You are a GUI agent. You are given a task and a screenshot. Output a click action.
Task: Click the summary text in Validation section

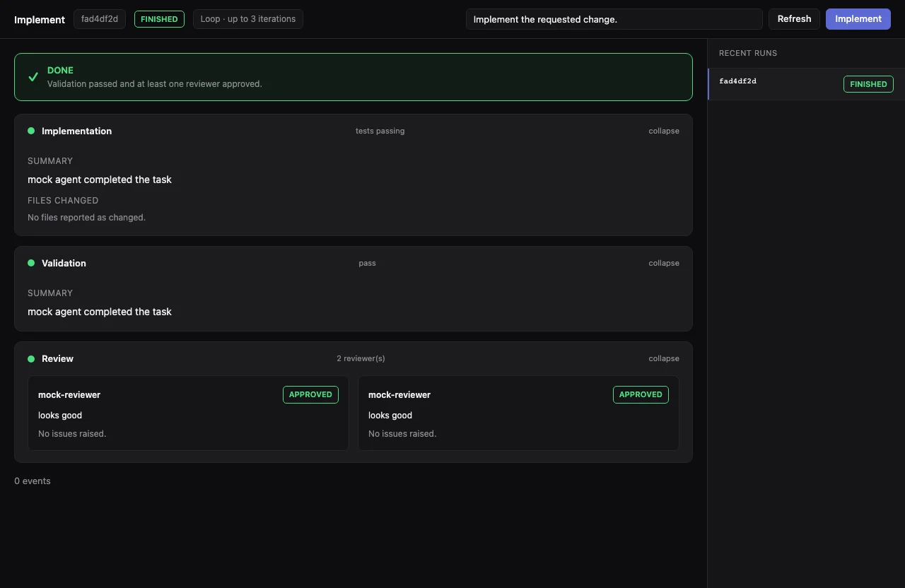point(100,312)
